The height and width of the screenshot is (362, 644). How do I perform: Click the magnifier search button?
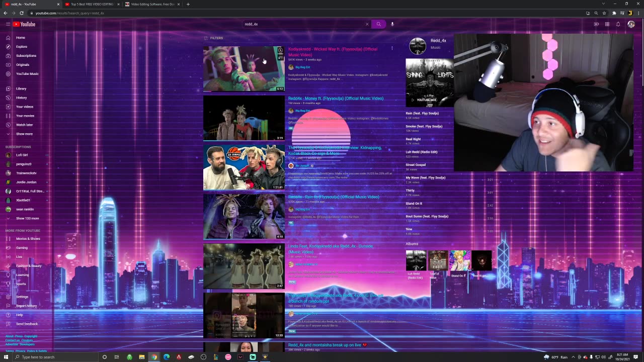click(x=379, y=24)
